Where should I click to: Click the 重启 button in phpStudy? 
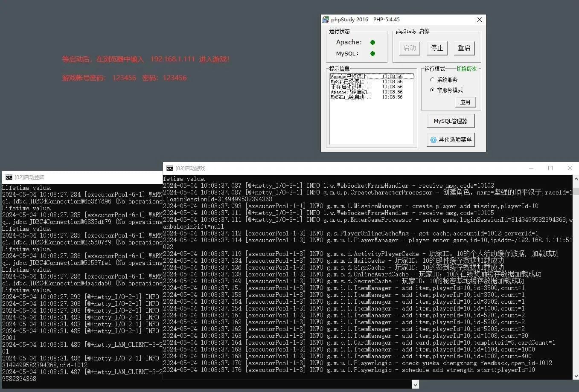tap(464, 48)
